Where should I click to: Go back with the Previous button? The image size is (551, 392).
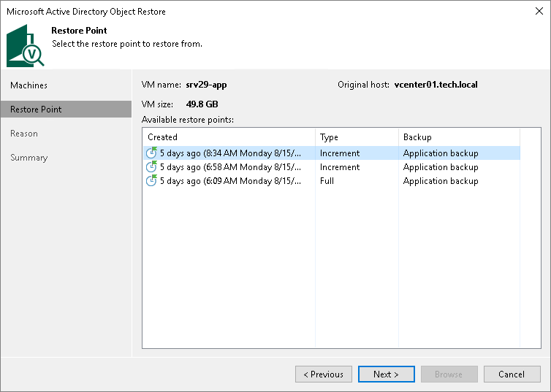tap(323, 374)
